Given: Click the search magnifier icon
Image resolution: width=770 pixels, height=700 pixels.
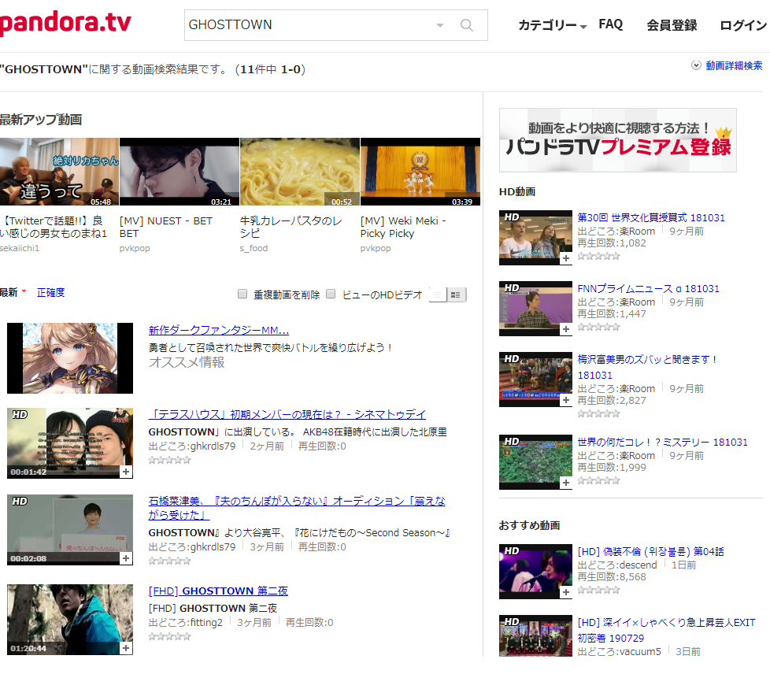Looking at the screenshot, I should (x=467, y=25).
